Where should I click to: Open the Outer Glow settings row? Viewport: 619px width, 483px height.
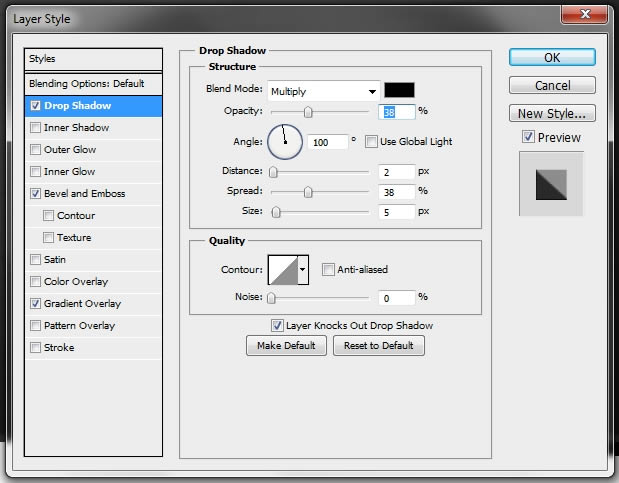93,150
